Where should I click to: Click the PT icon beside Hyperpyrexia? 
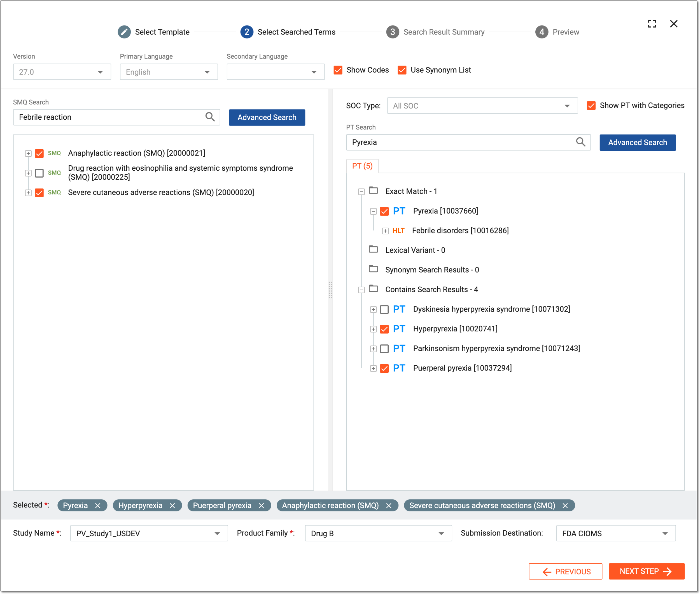point(399,329)
